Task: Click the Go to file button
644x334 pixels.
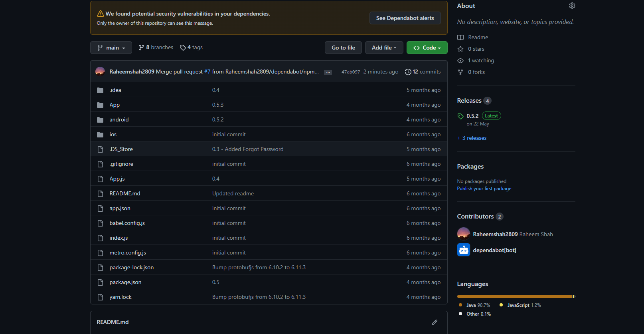Action: coord(343,48)
